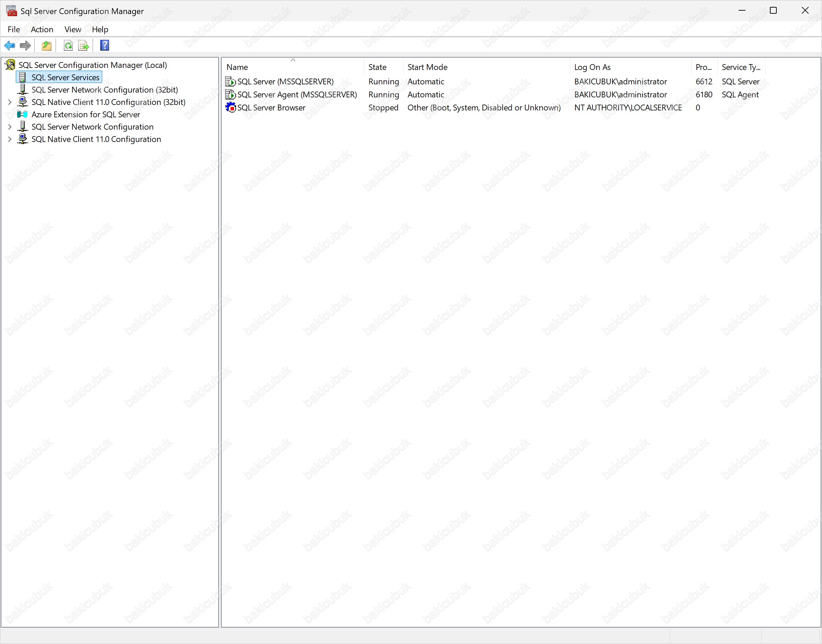Select Azure Extension for SQL Server node
This screenshot has height=644, width=822.
click(85, 114)
